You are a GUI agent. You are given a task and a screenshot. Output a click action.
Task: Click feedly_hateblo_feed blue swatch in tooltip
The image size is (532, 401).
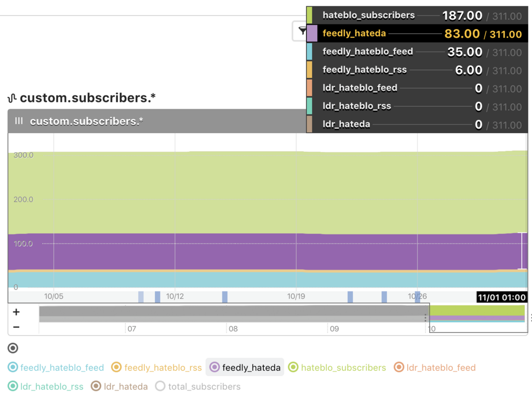(x=310, y=51)
